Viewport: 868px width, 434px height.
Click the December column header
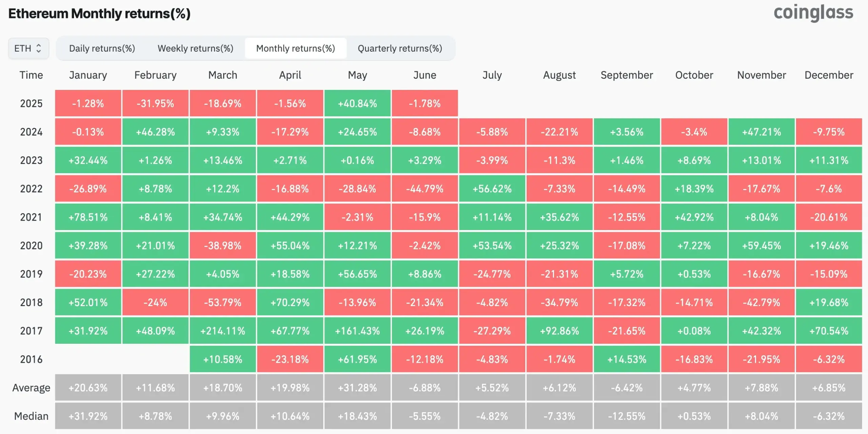[829, 75]
